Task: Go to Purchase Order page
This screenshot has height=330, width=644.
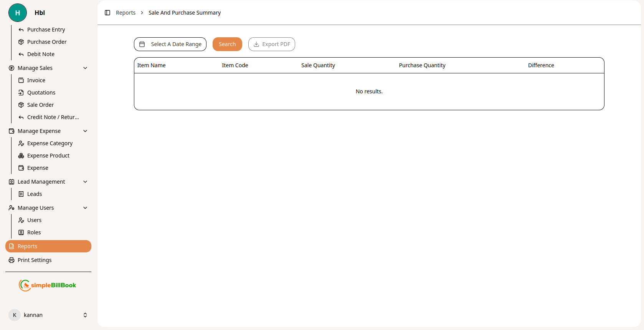Action: pos(47,42)
